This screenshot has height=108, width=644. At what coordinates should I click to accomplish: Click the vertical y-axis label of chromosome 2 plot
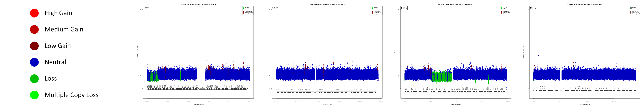point(266,52)
